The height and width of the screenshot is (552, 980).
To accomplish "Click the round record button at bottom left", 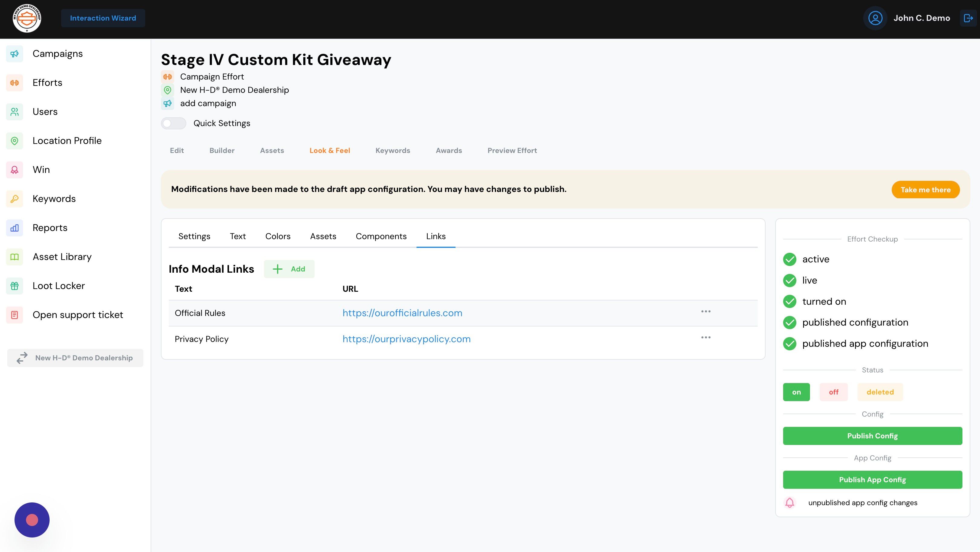I will [32, 520].
